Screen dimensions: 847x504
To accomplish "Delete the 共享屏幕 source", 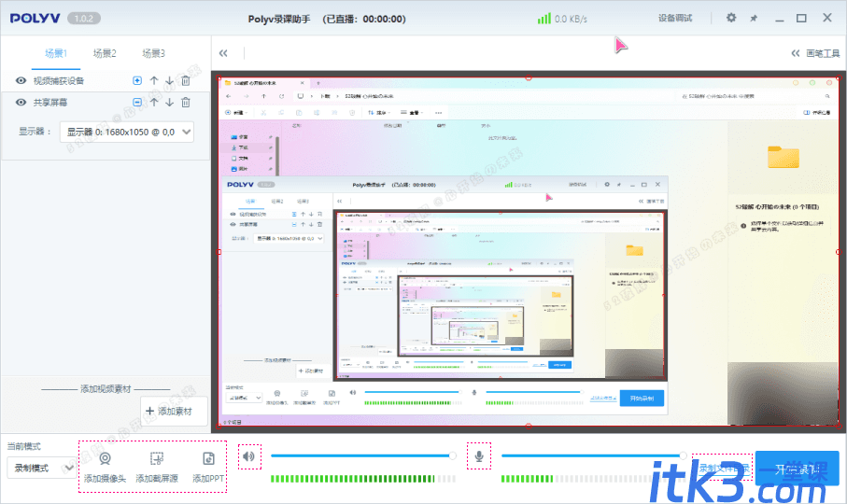I will 185,102.
